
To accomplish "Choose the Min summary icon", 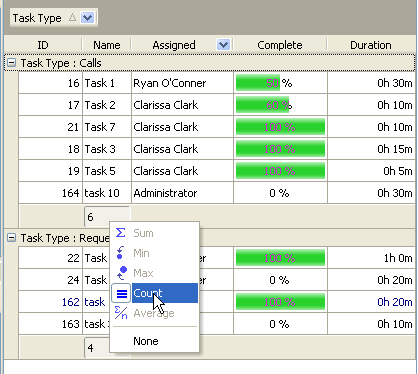I will pyautogui.click(x=120, y=253).
